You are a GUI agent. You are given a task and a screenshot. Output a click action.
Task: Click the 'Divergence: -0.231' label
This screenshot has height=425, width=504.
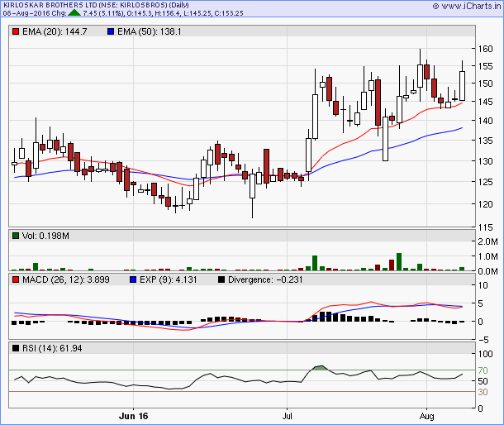pos(265,279)
